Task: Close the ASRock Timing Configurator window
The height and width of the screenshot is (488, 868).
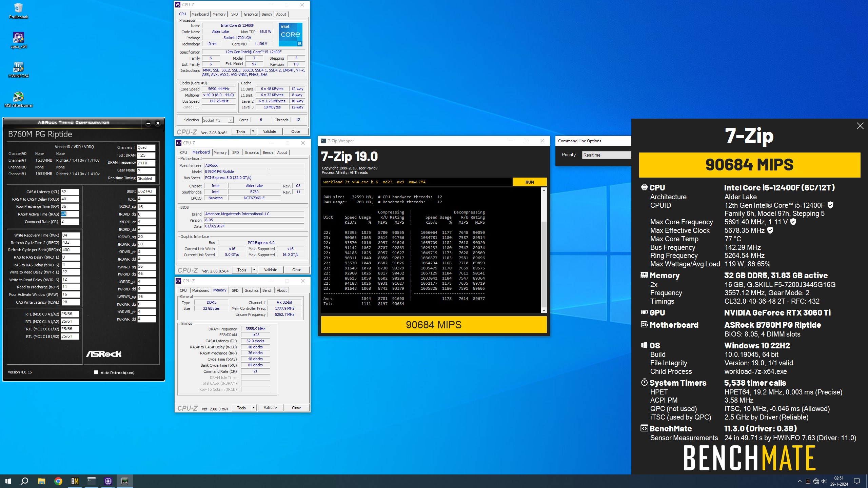Action: [x=158, y=123]
